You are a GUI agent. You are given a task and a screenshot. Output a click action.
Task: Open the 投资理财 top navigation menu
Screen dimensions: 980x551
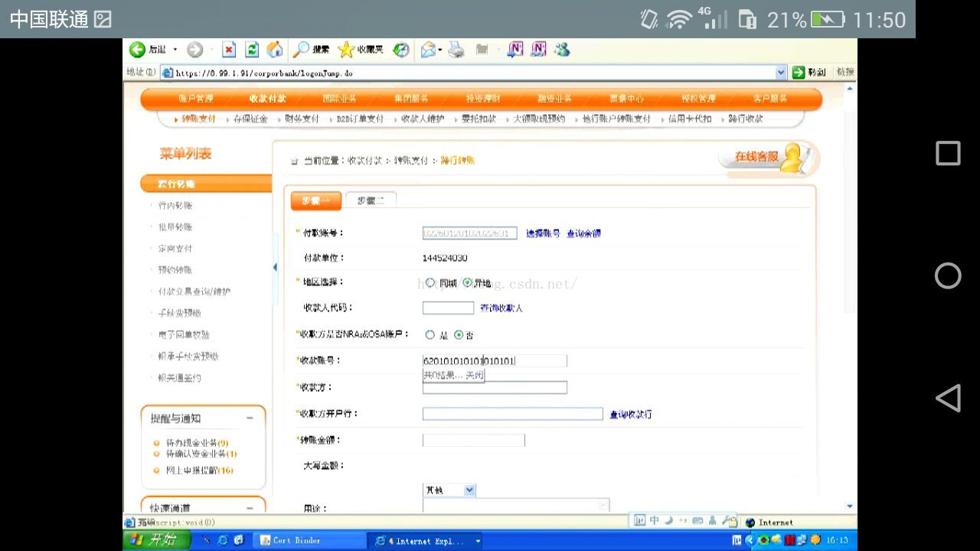[x=482, y=99]
